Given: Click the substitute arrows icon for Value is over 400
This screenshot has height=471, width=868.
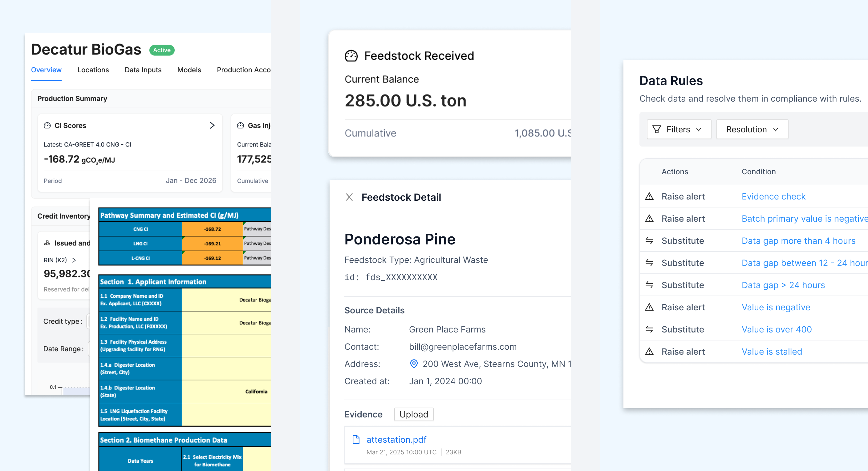Looking at the screenshot, I should [x=649, y=329].
